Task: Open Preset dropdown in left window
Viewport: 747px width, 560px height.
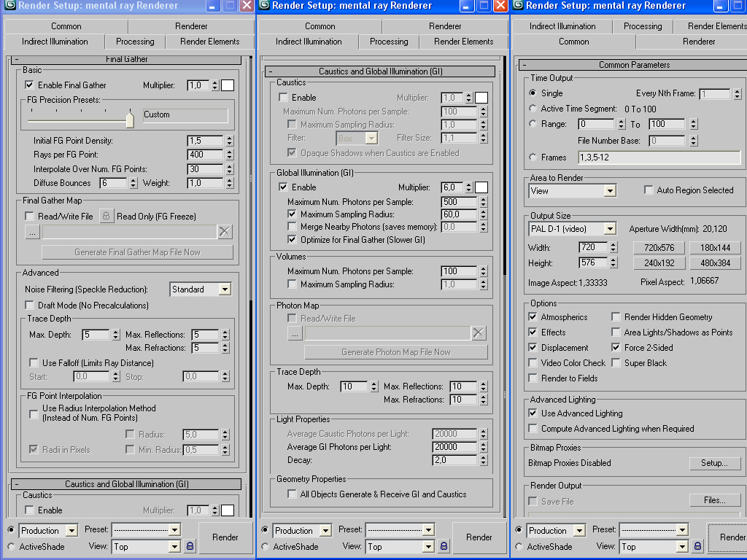Action: pos(174,529)
